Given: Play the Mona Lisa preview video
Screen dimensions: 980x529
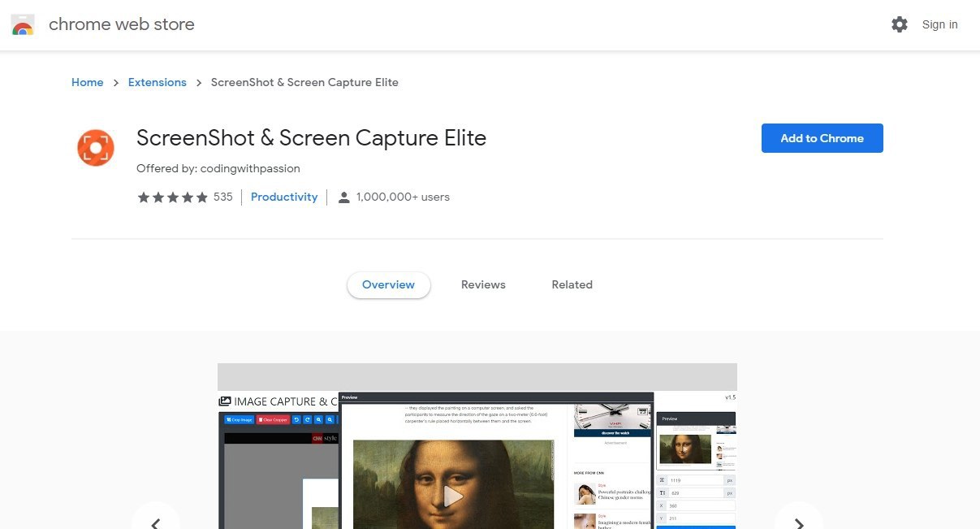Looking at the screenshot, I should [454, 496].
